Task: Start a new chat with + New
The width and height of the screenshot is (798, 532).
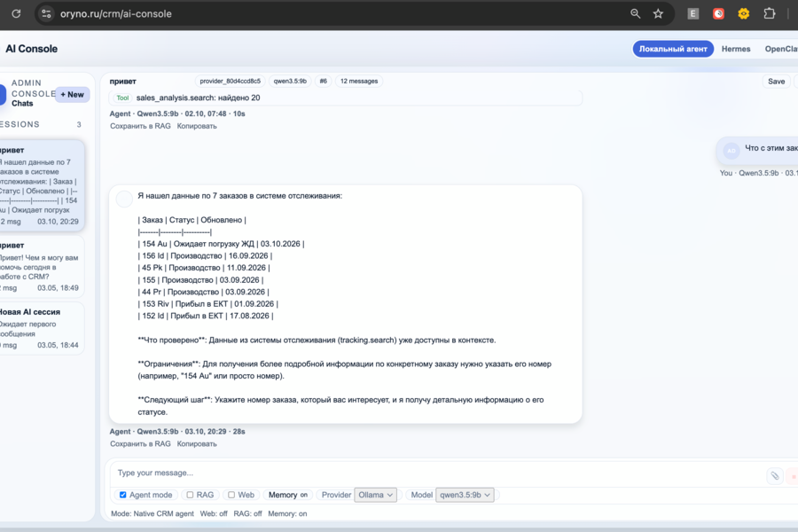Action: point(73,95)
